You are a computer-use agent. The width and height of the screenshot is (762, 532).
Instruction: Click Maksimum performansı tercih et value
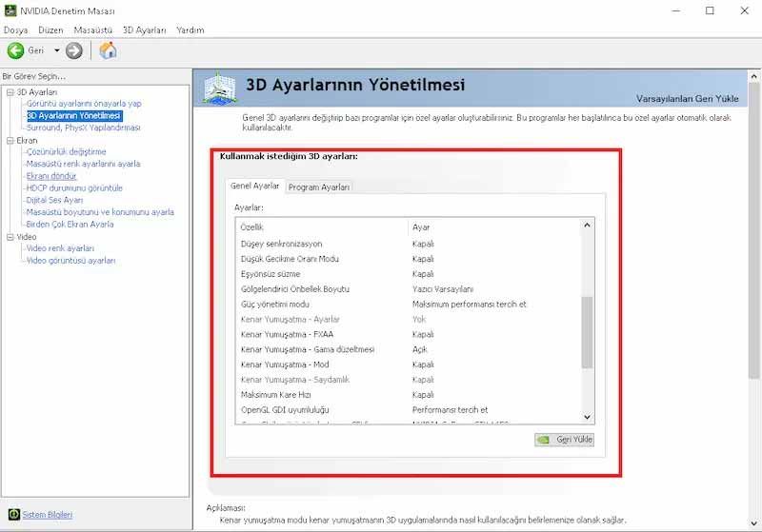[x=469, y=305]
